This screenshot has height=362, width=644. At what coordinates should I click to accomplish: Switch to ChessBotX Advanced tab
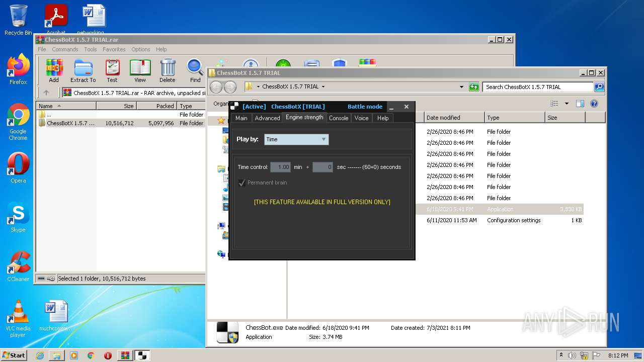coord(267,118)
